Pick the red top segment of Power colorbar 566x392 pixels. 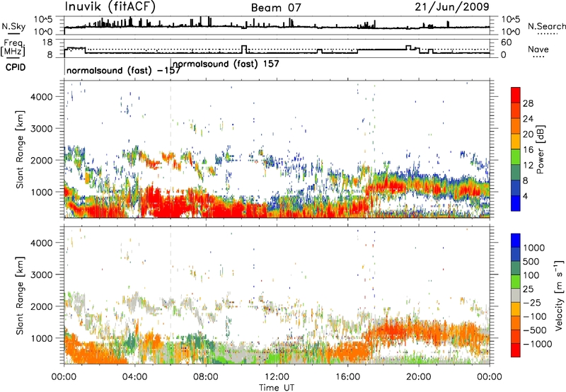pyautogui.click(x=516, y=96)
